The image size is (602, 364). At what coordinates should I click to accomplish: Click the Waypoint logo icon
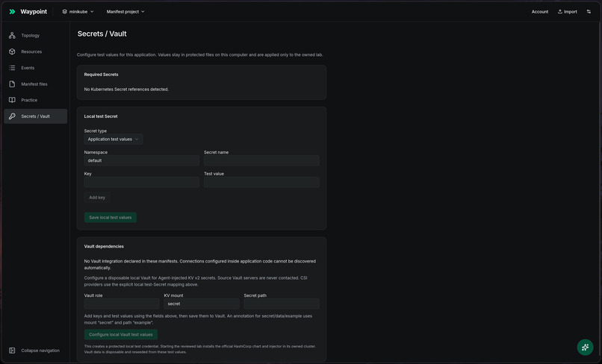coord(12,11)
